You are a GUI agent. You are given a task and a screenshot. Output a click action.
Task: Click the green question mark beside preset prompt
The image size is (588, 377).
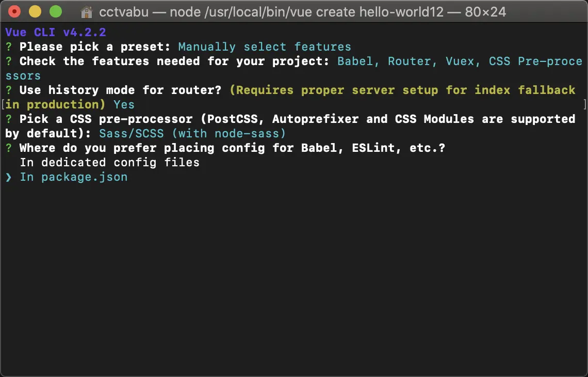(x=9, y=47)
